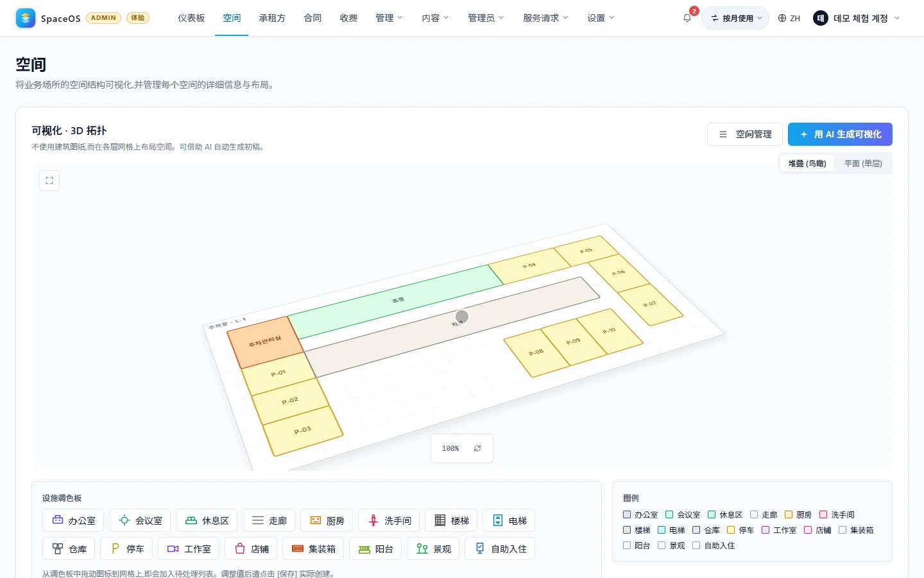Change language via the ZH button
This screenshot has width=924, height=578.
[x=789, y=18]
